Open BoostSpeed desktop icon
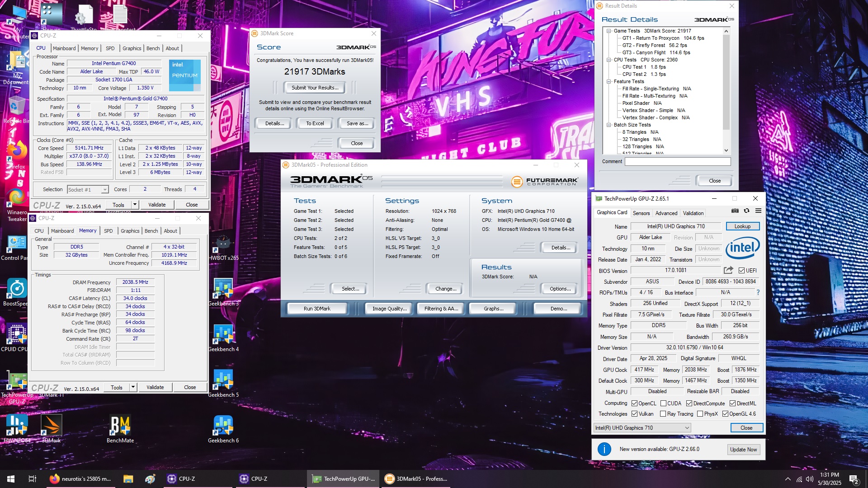 [17, 293]
